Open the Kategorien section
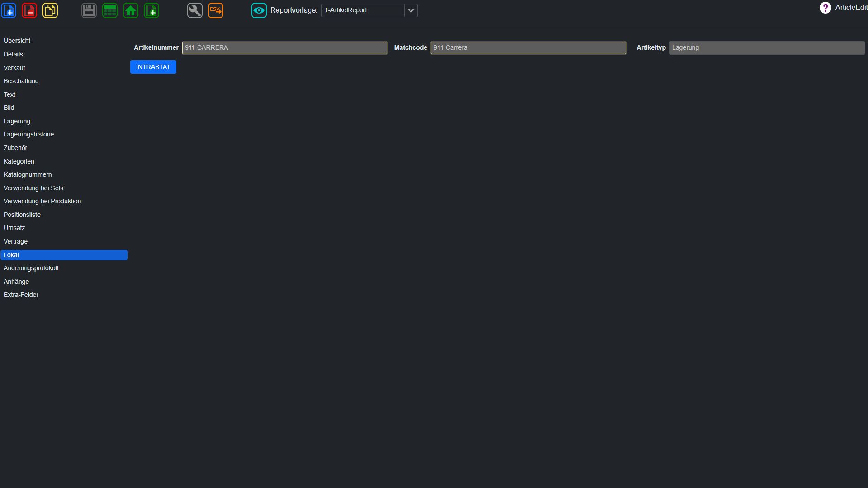The image size is (868, 488). [64, 161]
